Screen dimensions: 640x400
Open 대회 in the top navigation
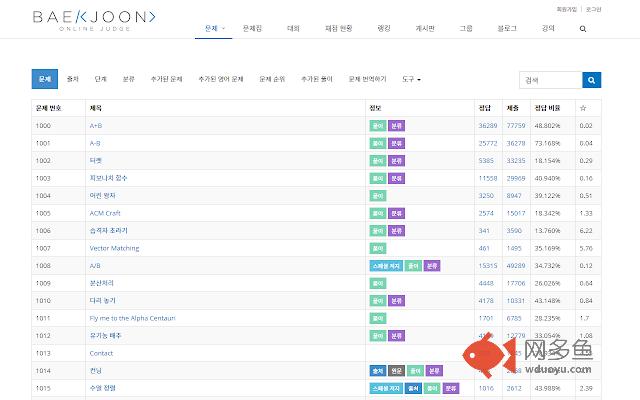point(293,28)
